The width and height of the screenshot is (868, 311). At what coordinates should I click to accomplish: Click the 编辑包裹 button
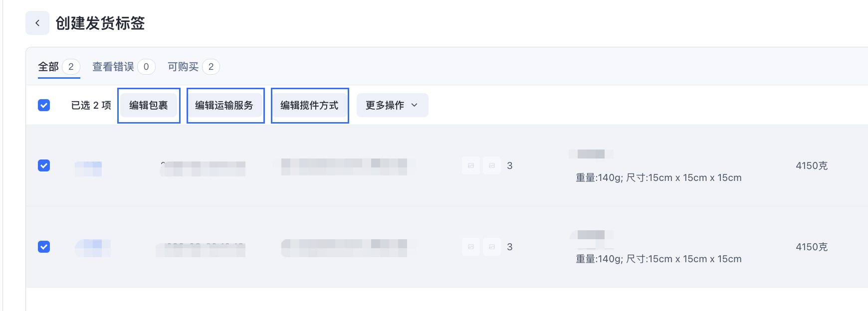pos(149,105)
